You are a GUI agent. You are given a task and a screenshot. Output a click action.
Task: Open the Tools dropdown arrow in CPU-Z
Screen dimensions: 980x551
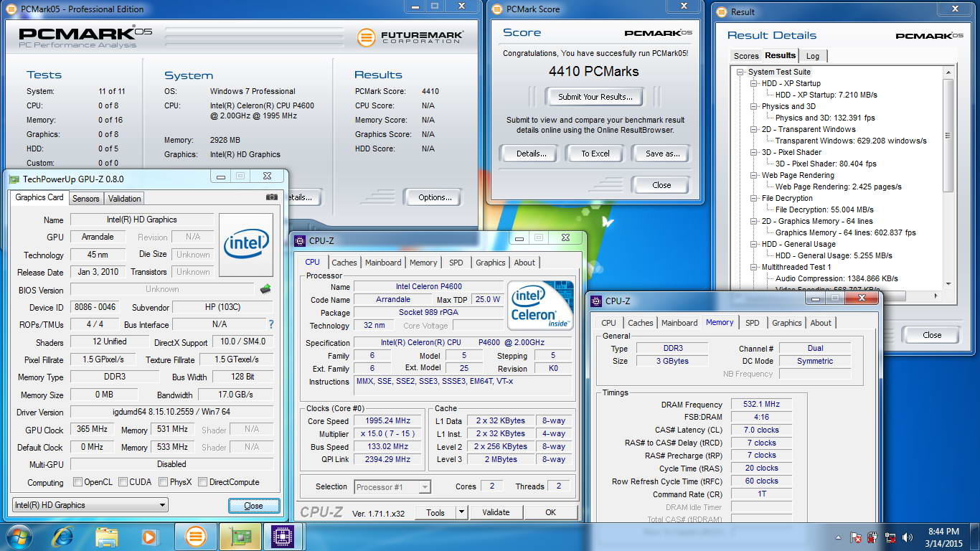(461, 512)
